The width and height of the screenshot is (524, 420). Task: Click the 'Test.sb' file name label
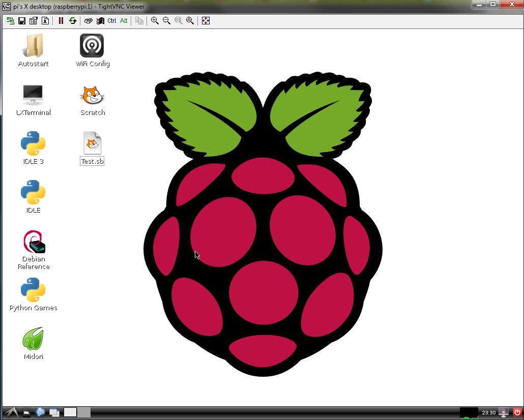click(x=92, y=161)
